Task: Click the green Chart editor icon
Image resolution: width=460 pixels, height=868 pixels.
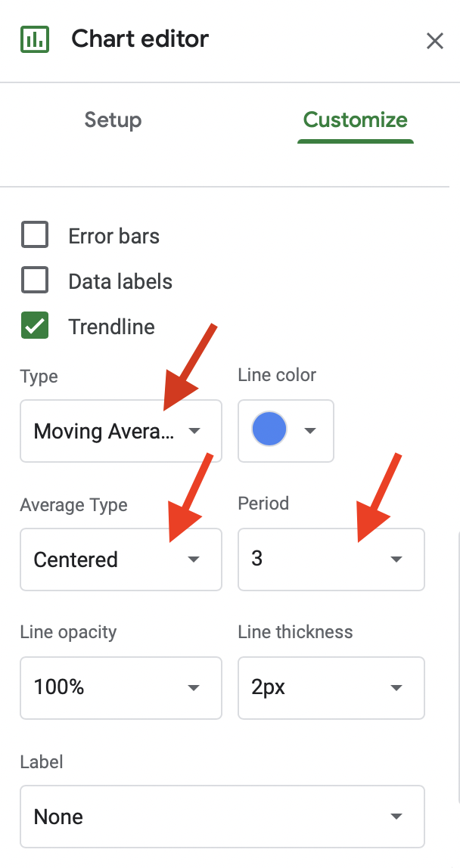Action: (35, 39)
